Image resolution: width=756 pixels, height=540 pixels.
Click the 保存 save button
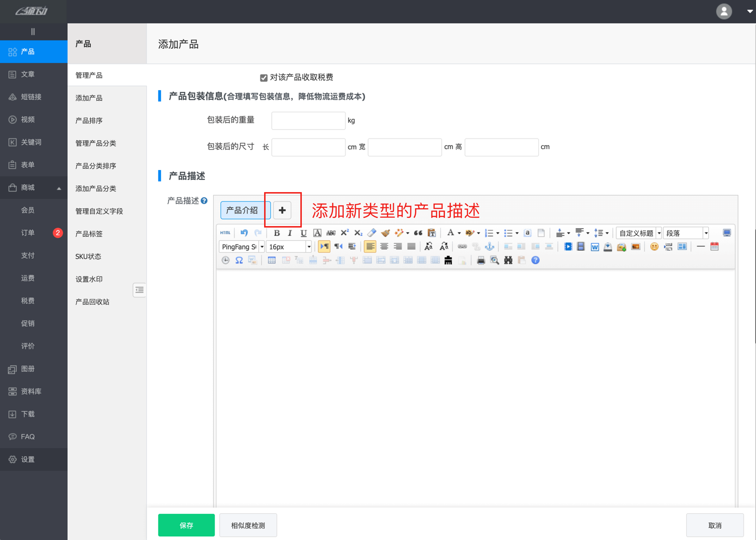(x=186, y=525)
